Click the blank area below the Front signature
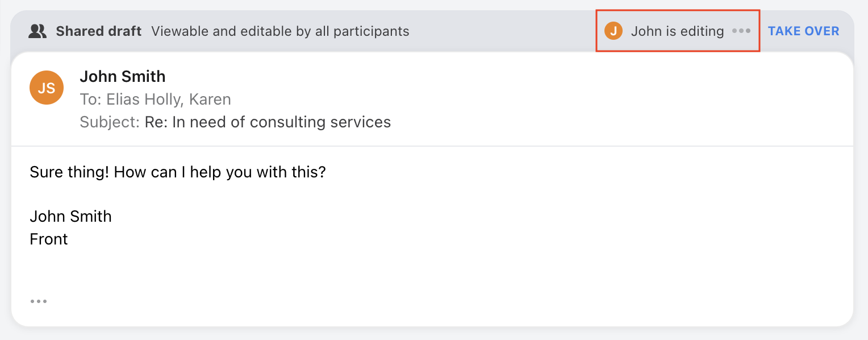The height and width of the screenshot is (340, 868). coord(398,270)
